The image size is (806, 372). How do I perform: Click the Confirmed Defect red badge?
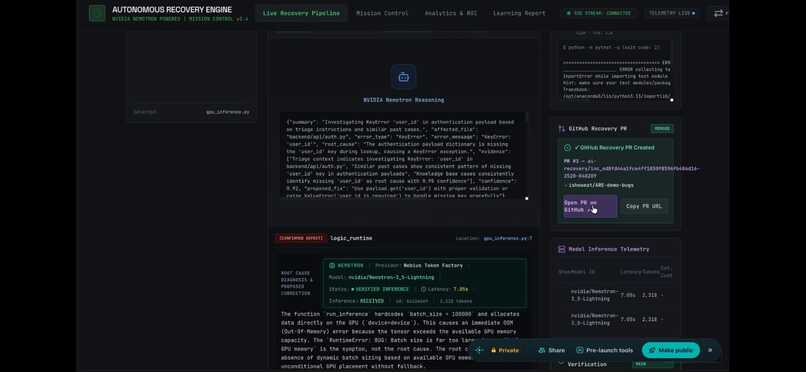[301, 238]
